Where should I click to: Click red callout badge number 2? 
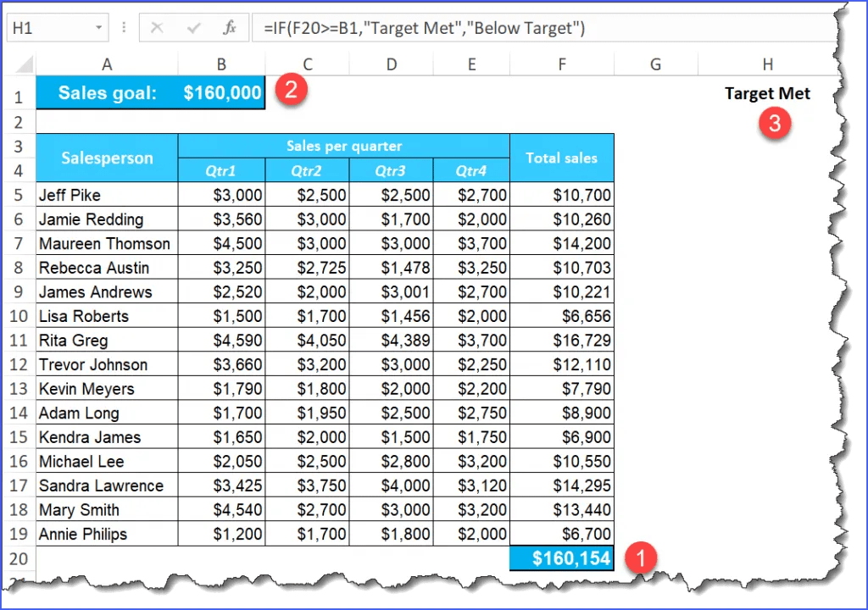[x=291, y=89]
